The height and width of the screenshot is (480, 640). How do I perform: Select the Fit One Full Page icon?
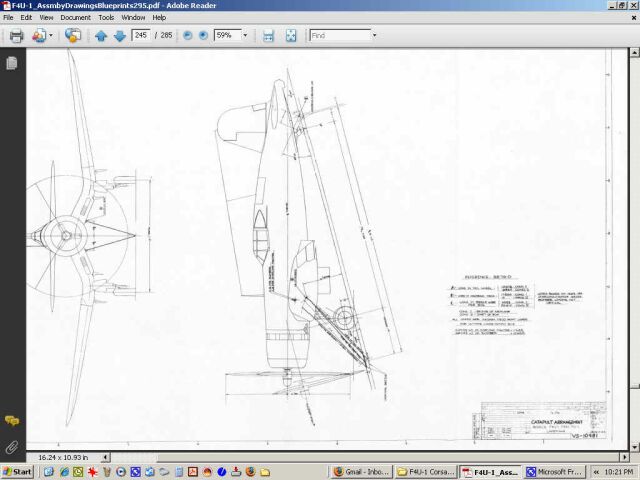click(x=291, y=36)
